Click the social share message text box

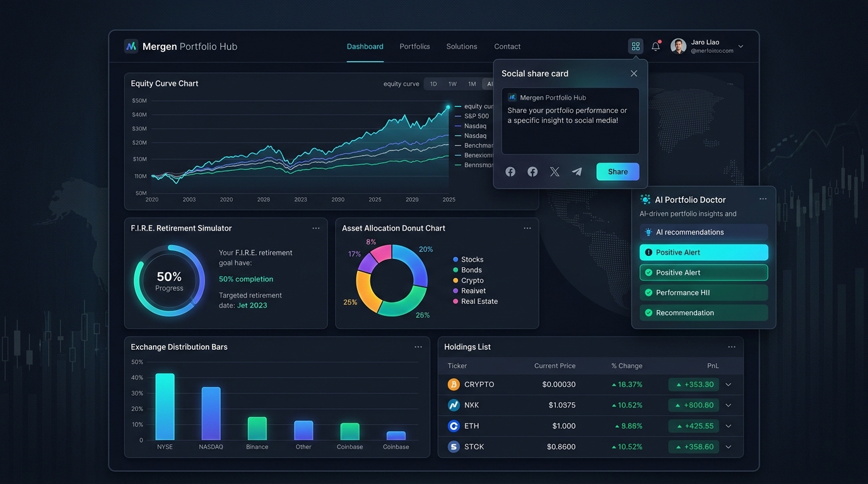coord(570,121)
